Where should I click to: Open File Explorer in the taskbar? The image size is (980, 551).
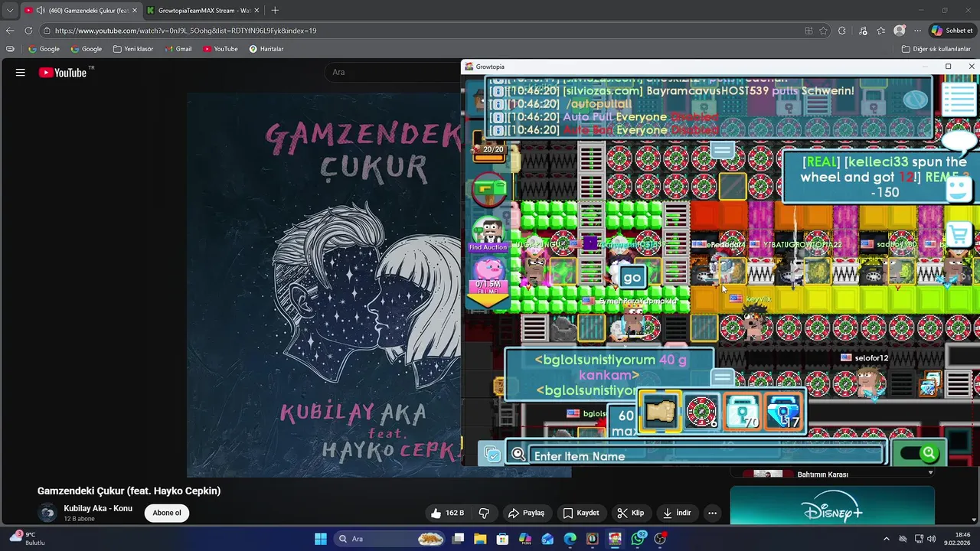click(x=480, y=539)
